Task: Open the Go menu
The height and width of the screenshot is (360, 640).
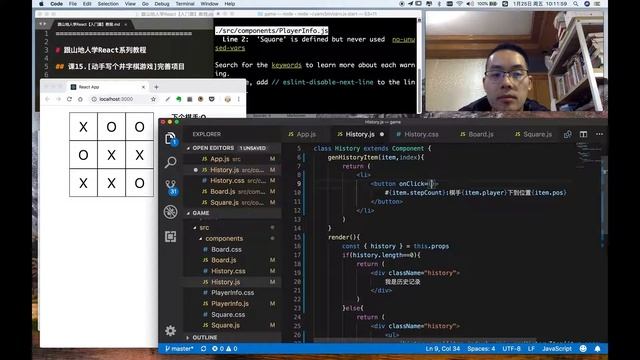Action: 145,4
